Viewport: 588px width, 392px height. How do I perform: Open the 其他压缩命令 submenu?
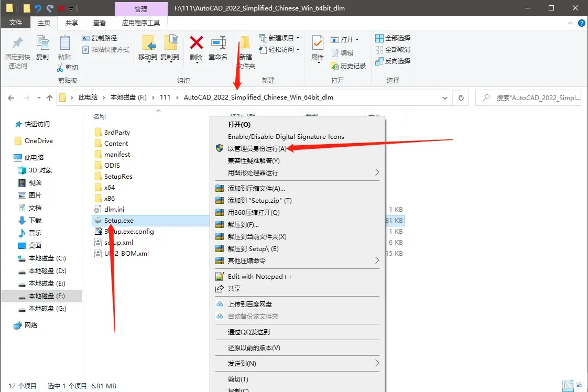(297, 260)
